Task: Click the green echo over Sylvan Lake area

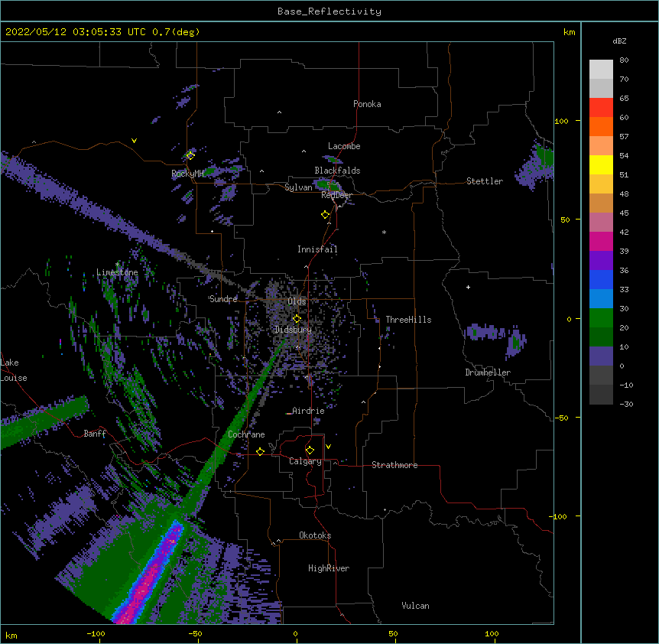Action: point(328,184)
